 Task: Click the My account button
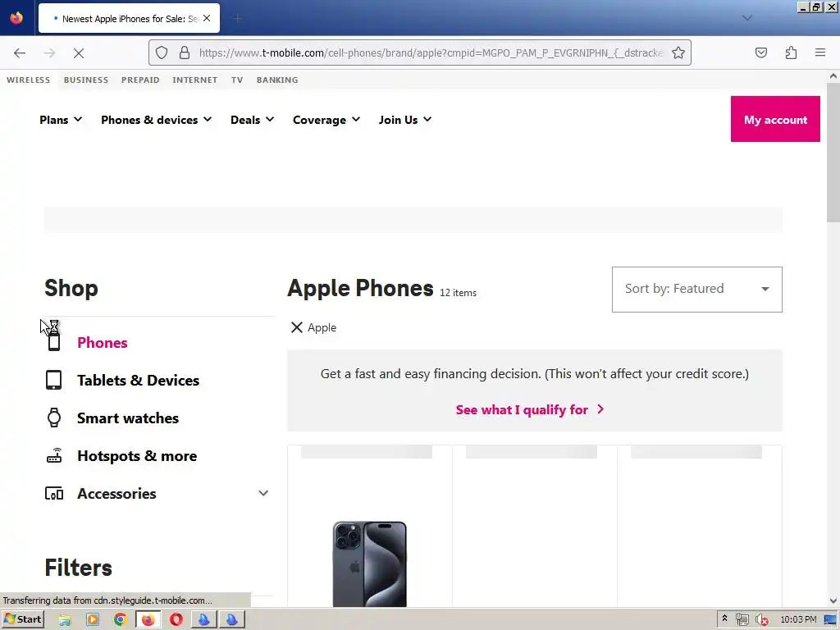775,119
